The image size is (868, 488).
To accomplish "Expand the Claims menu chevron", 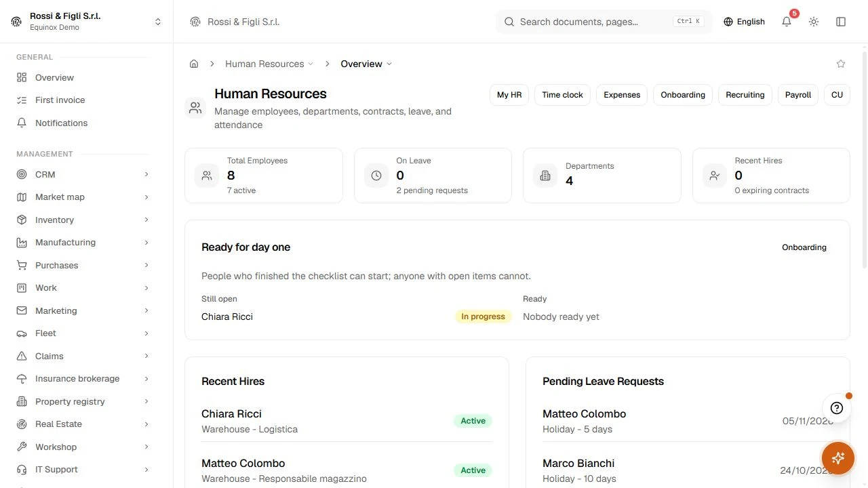I will click(x=146, y=356).
